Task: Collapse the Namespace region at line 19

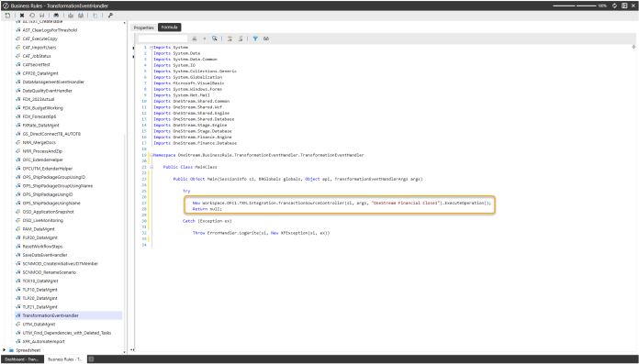Action: [x=151, y=155]
